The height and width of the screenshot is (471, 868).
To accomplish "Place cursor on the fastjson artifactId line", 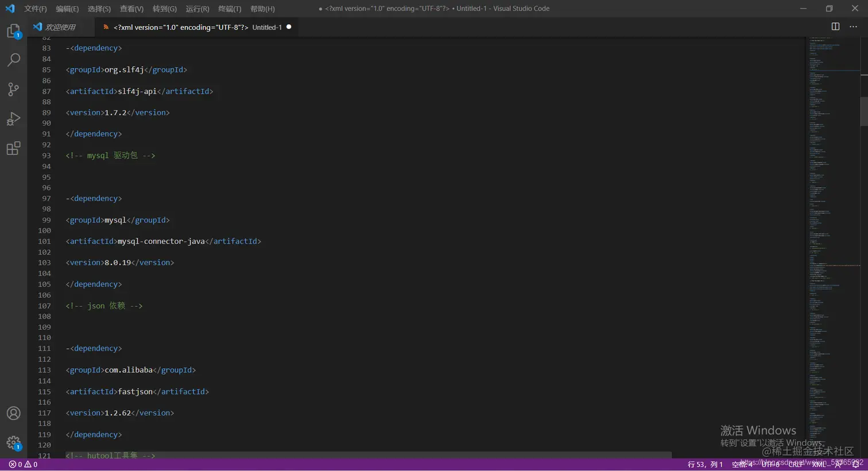I will pyautogui.click(x=137, y=391).
